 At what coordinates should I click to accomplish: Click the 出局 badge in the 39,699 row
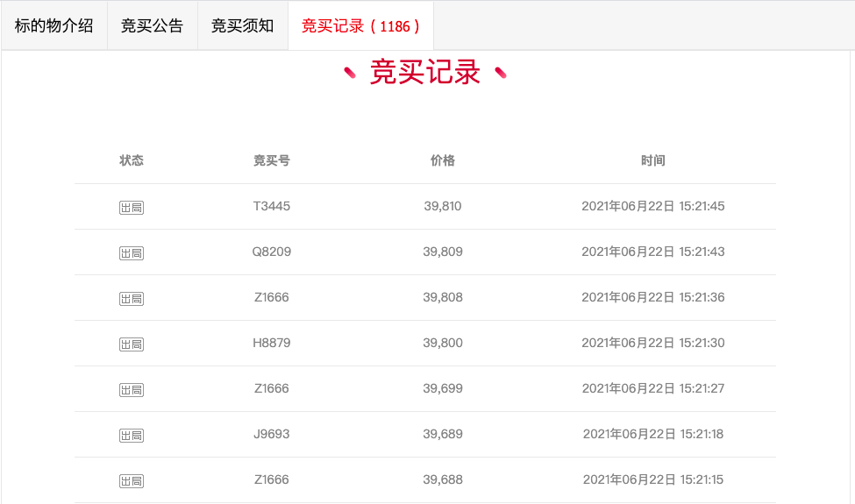coord(132,390)
